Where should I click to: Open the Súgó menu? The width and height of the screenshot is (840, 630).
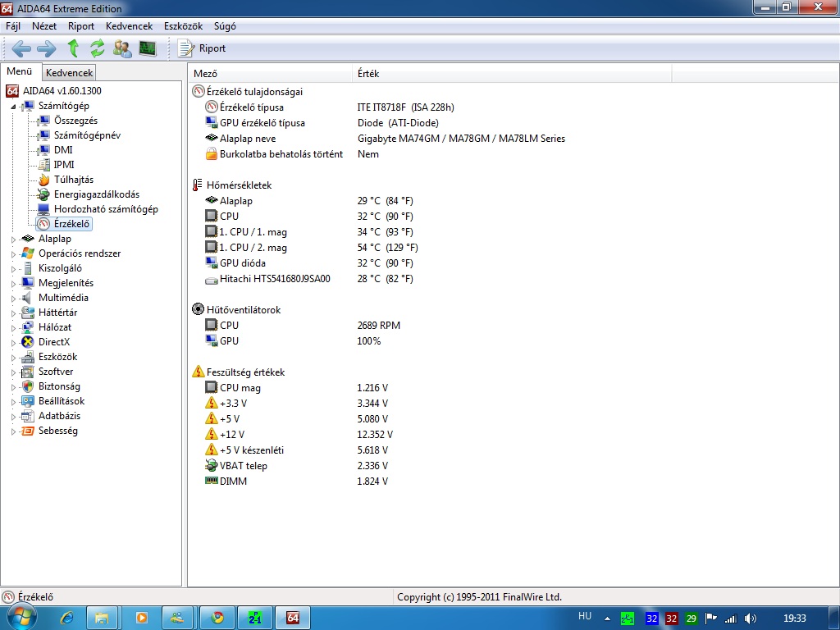pyautogui.click(x=225, y=26)
